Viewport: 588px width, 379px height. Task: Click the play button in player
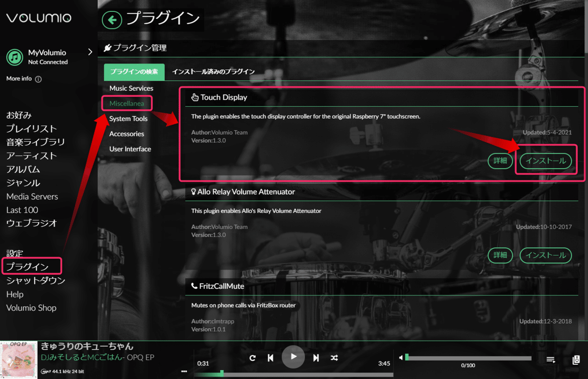(x=294, y=356)
